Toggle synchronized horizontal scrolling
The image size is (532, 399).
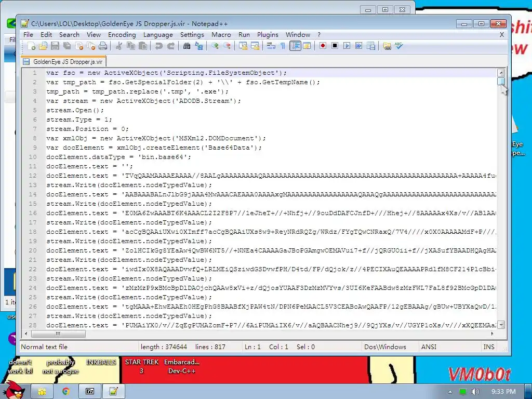[x=255, y=46]
